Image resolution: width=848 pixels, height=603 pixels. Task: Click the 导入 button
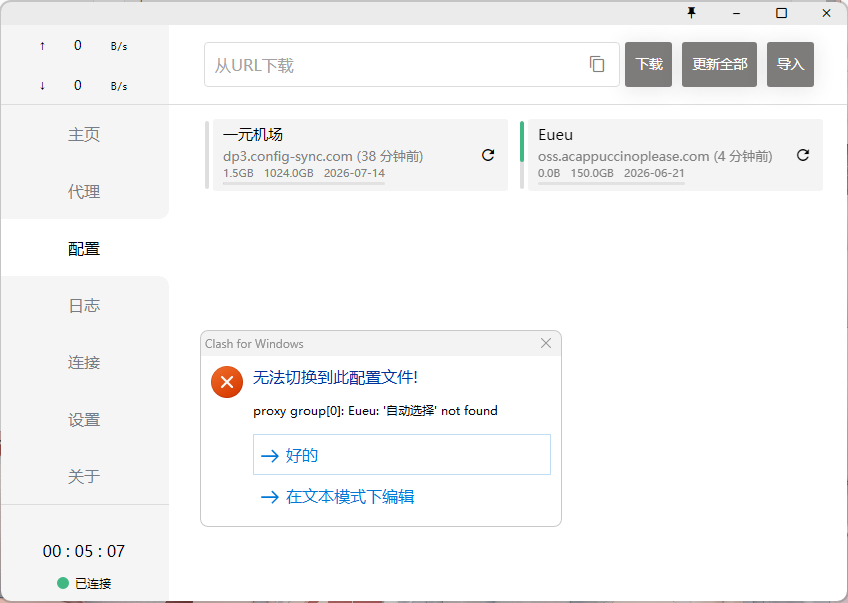(x=790, y=64)
